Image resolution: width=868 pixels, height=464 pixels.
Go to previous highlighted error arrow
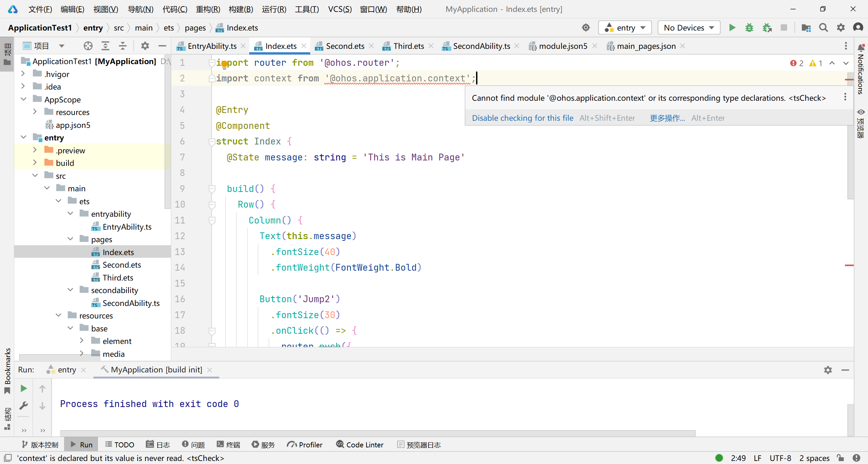[x=832, y=63]
